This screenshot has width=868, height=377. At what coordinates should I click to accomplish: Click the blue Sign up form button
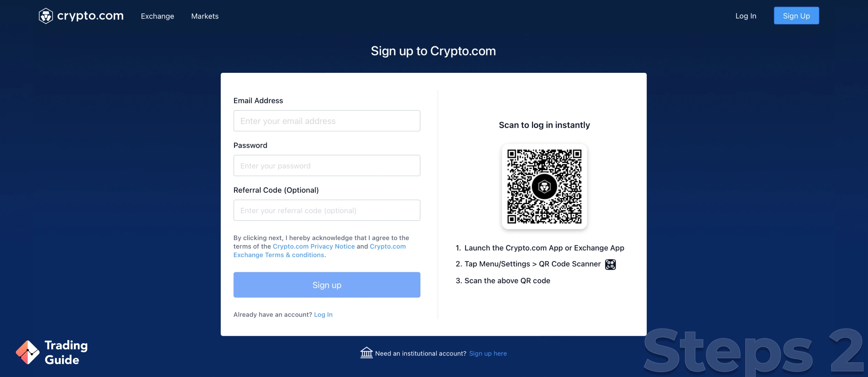pos(327,285)
